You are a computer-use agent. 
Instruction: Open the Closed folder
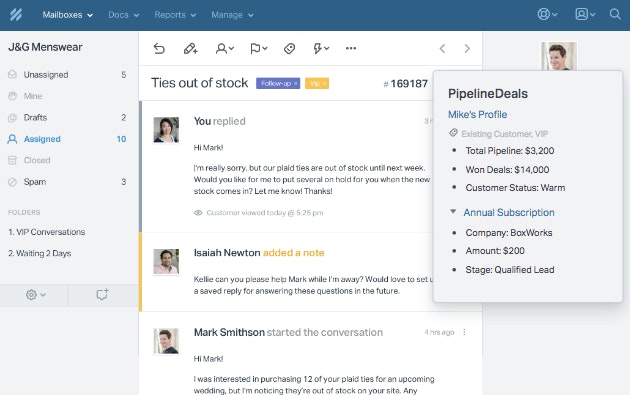point(67,160)
